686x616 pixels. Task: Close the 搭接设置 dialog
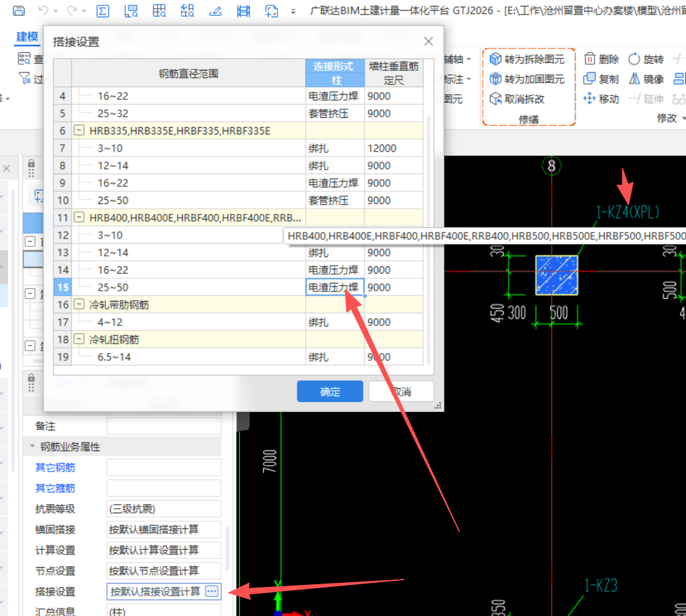428,42
